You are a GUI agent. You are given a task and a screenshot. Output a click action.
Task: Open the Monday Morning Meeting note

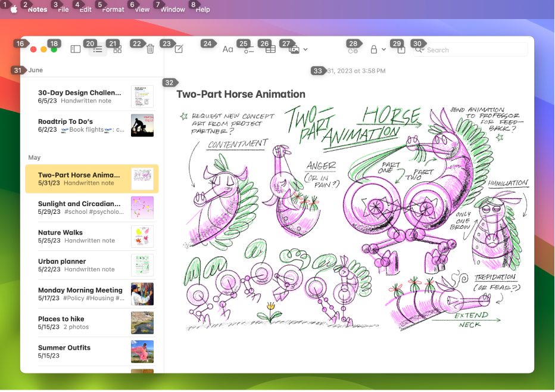tap(92, 294)
